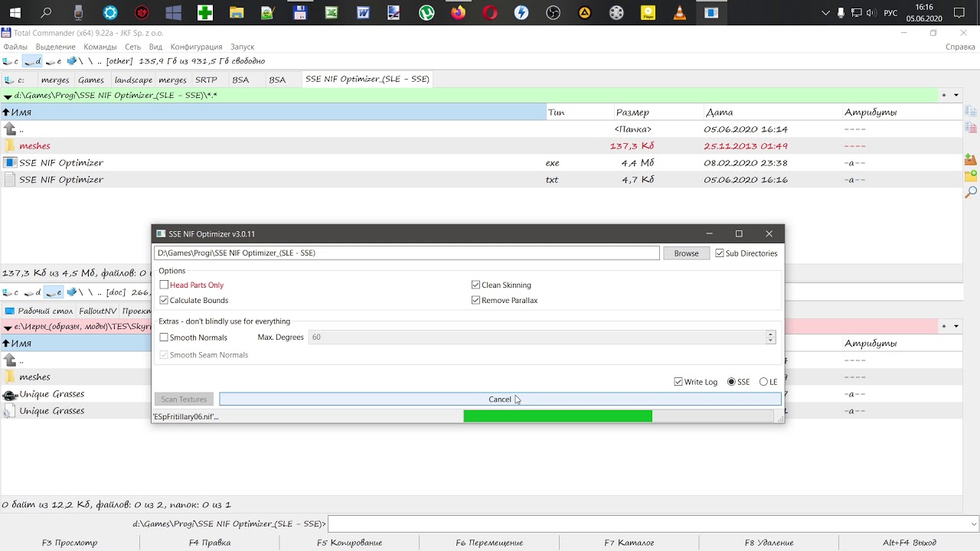
Task: Expand top panel directory history arrow
Action: click(955, 96)
